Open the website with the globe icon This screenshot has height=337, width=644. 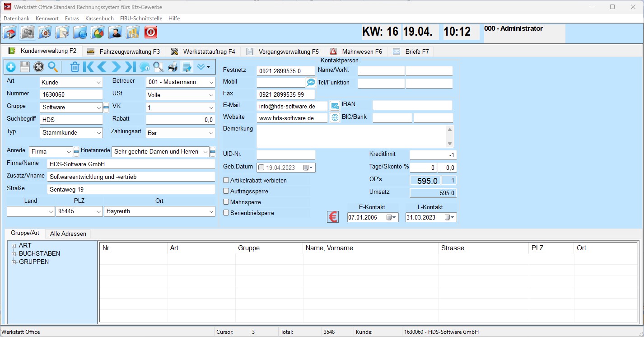(335, 117)
